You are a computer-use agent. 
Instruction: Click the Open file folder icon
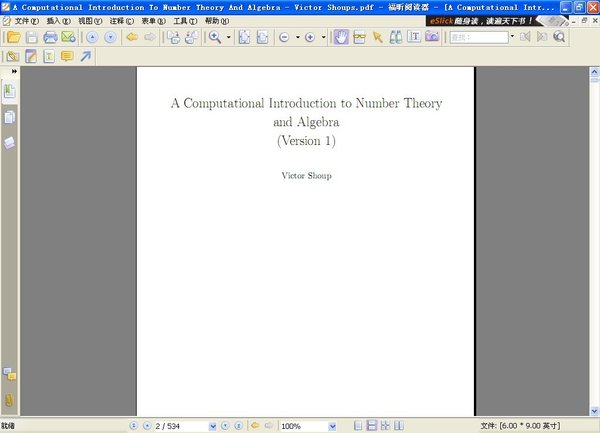(x=13, y=37)
